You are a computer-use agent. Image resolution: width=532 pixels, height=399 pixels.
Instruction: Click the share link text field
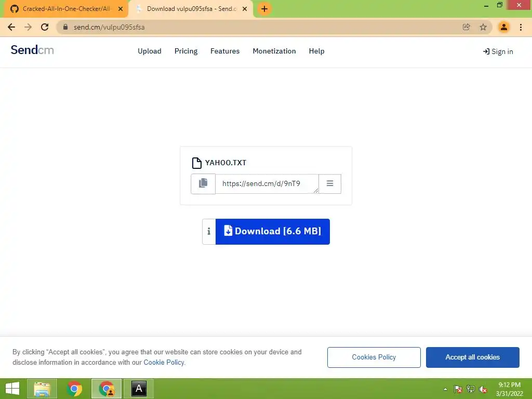click(267, 184)
